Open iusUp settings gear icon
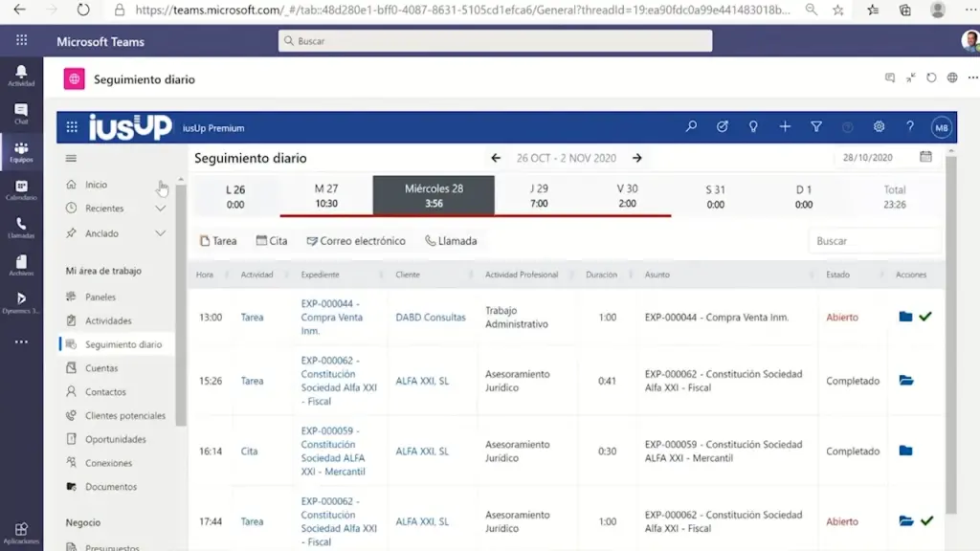Image resolution: width=980 pixels, height=551 pixels. coord(879,127)
